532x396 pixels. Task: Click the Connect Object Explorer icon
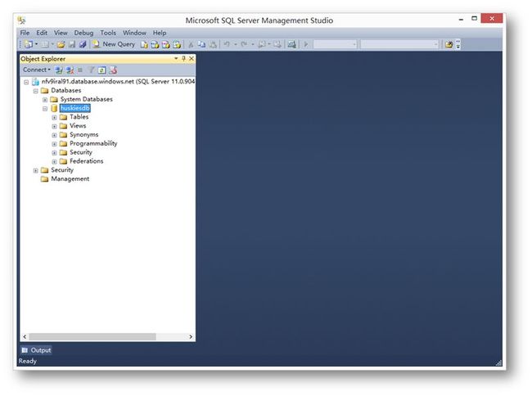click(59, 70)
